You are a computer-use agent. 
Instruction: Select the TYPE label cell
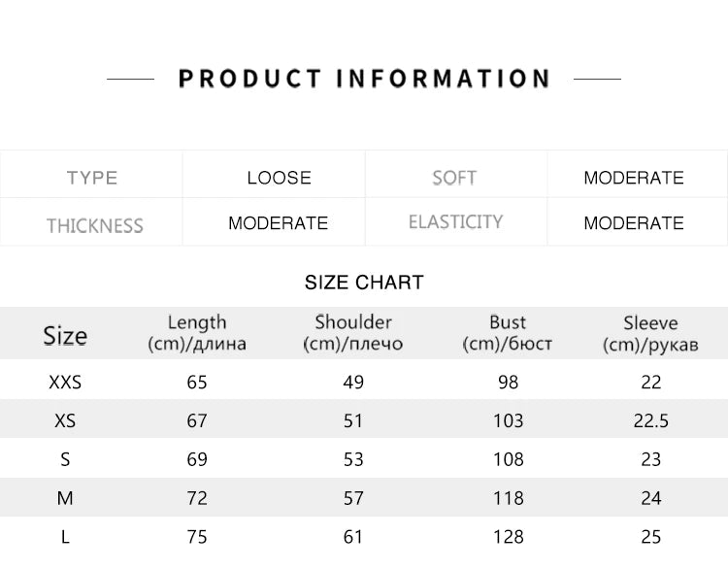point(92,178)
